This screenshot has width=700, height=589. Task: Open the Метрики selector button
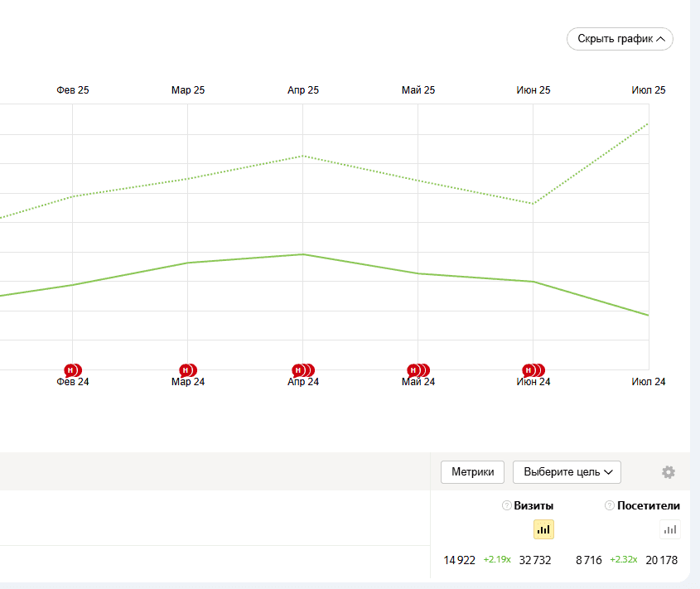(472, 472)
